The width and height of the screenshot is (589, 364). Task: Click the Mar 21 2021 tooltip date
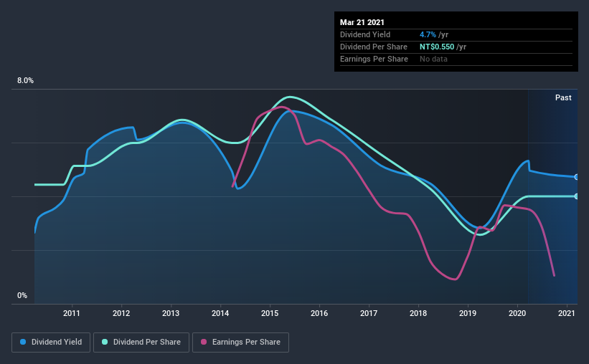[362, 22]
